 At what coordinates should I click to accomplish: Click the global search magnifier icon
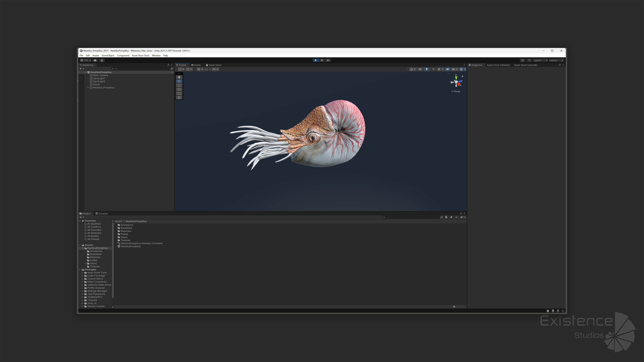point(529,60)
